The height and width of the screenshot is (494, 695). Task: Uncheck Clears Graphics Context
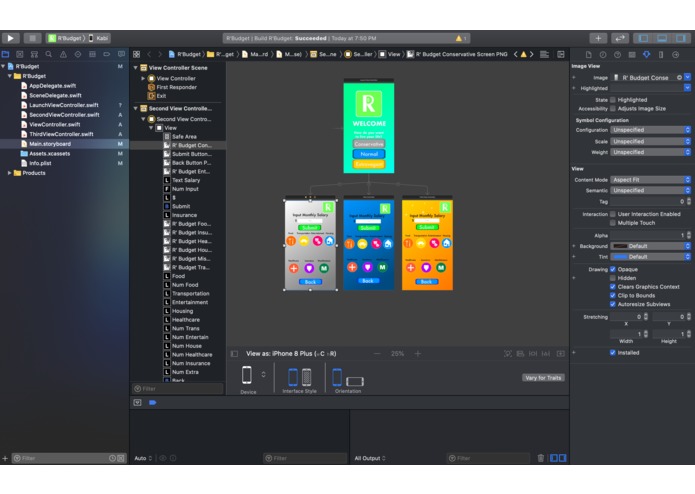pos(613,287)
